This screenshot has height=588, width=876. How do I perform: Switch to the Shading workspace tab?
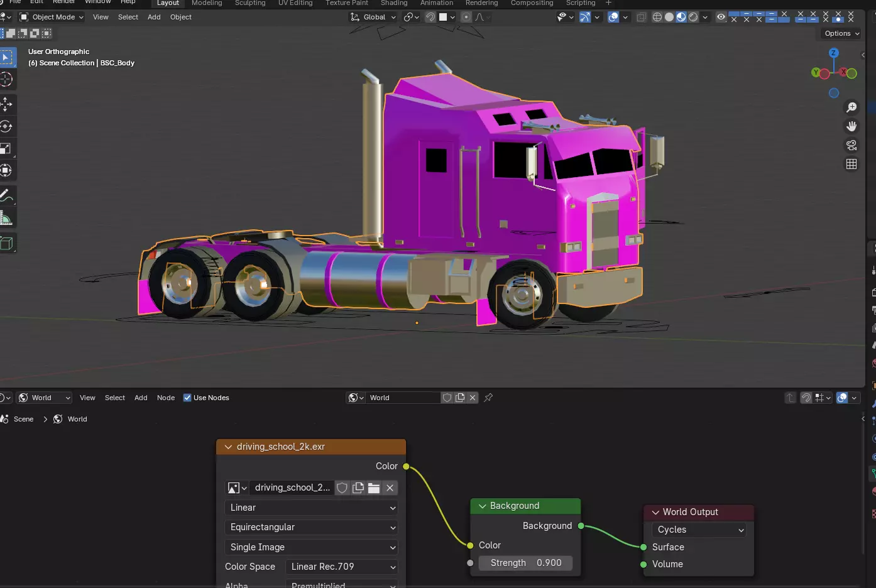click(x=394, y=3)
